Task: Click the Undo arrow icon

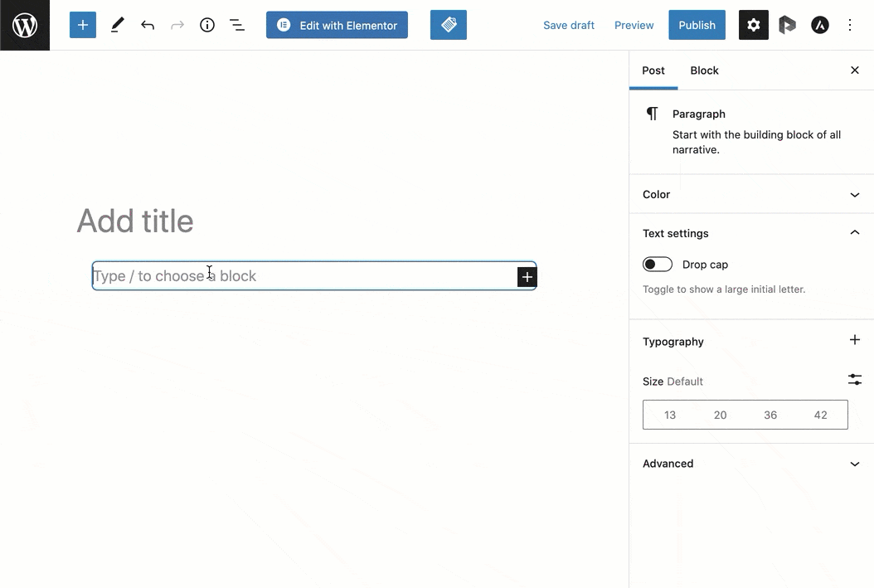Action: tap(148, 25)
